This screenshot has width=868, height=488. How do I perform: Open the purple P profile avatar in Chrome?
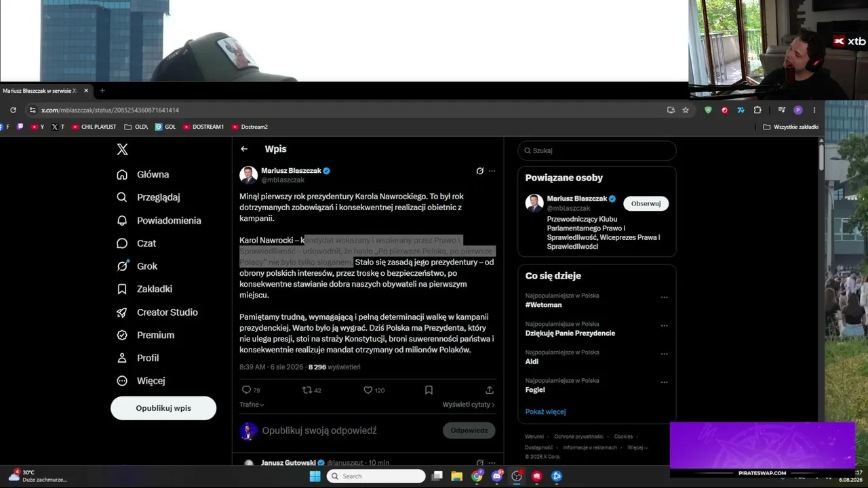(797, 110)
